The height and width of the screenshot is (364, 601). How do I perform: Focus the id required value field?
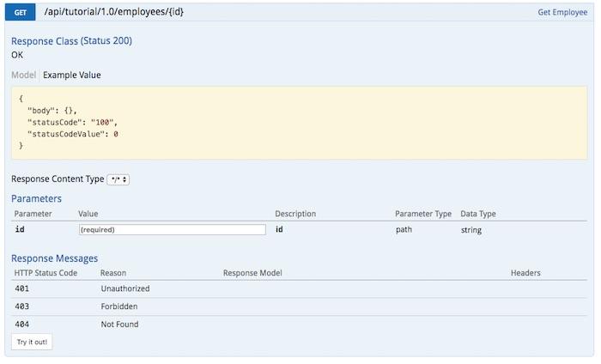[x=172, y=230]
